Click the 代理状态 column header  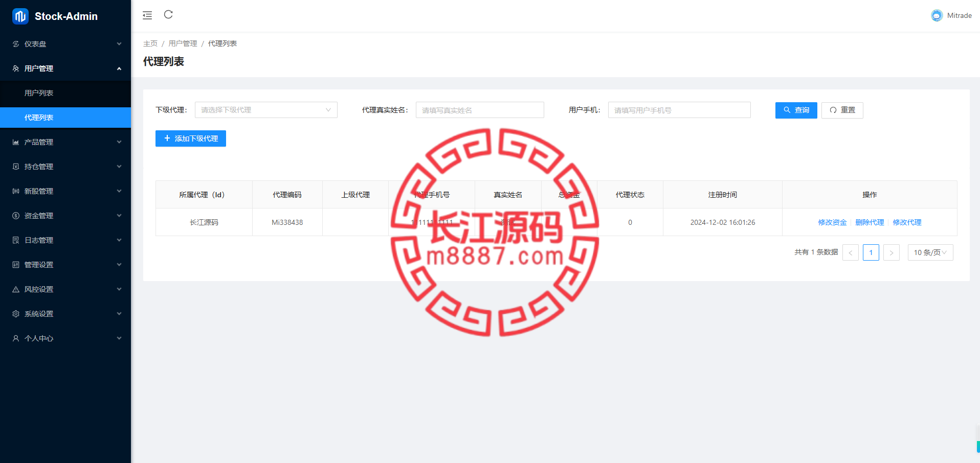click(x=630, y=195)
